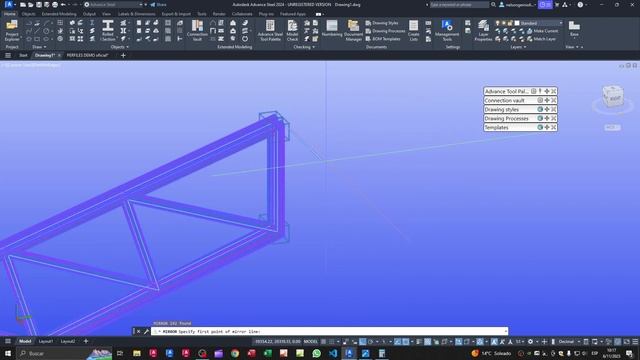The height and width of the screenshot is (360, 640).
Task: Open the Output ribbon tab
Action: point(89,14)
